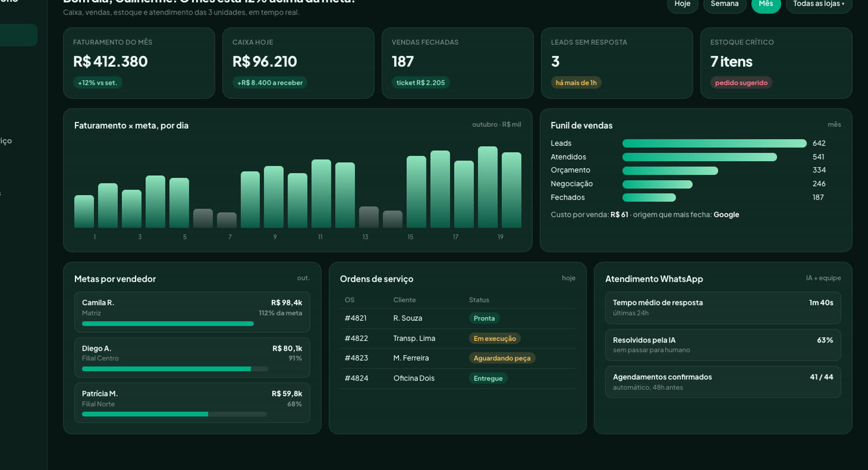Click the pedido sugerido badge
The width and height of the screenshot is (868, 470).
pyautogui.click(x=741, y=82)
